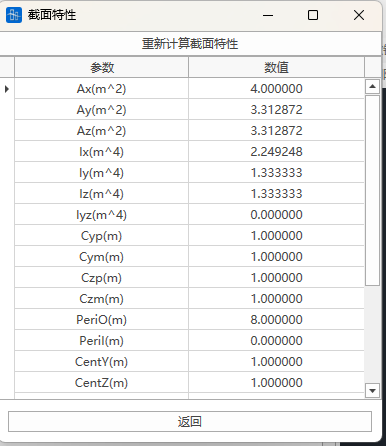Viewport: 386px width, 446px height.
Task: Close the 截面特性 window
Action: point(359,15)
